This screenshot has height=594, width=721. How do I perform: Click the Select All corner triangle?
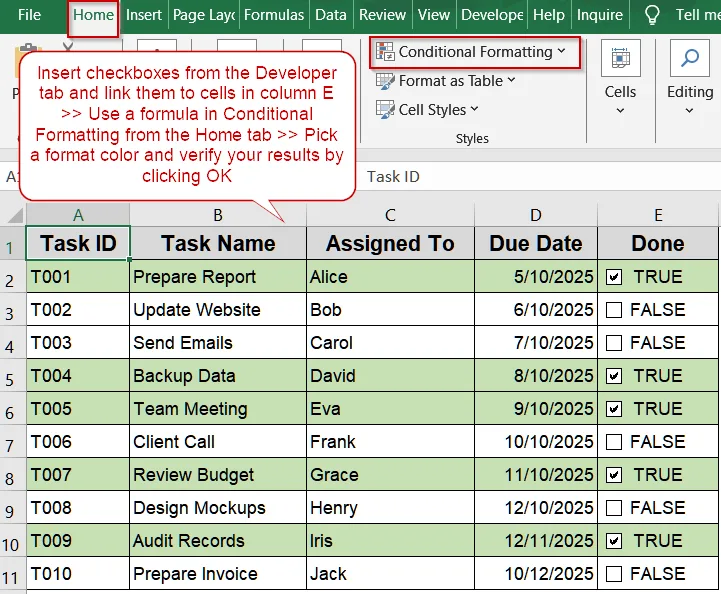(15, 215)
